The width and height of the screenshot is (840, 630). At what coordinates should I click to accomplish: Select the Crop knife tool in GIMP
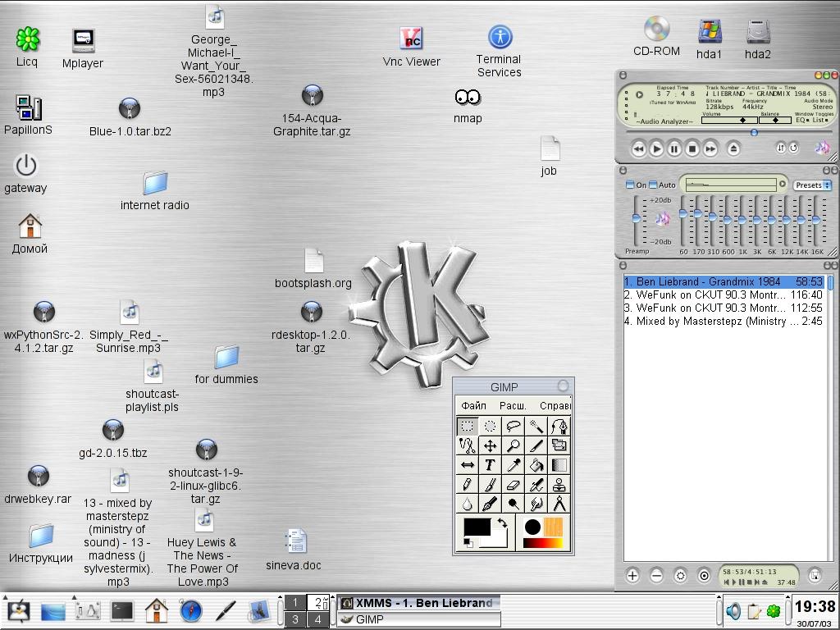tap(536, 445)
